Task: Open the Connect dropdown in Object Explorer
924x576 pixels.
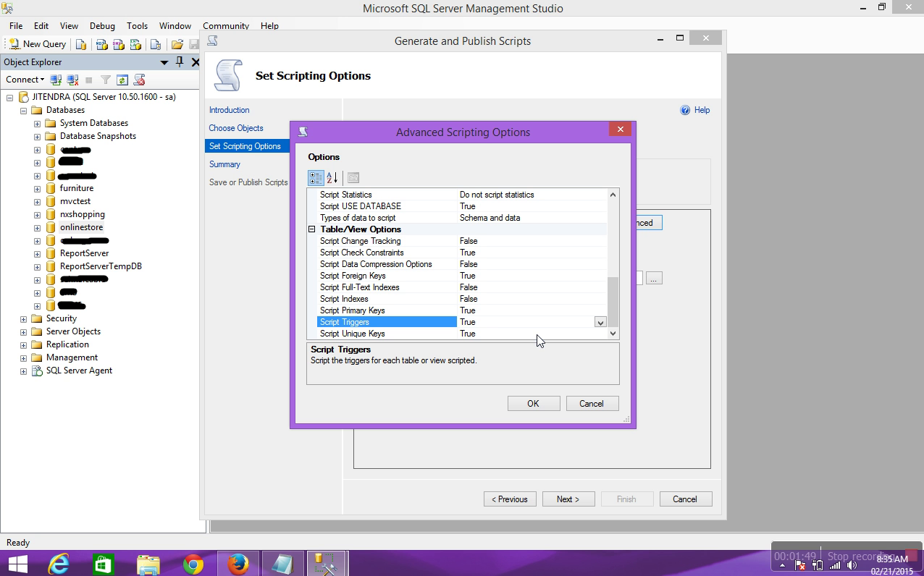Action: (x=25, y=80)
